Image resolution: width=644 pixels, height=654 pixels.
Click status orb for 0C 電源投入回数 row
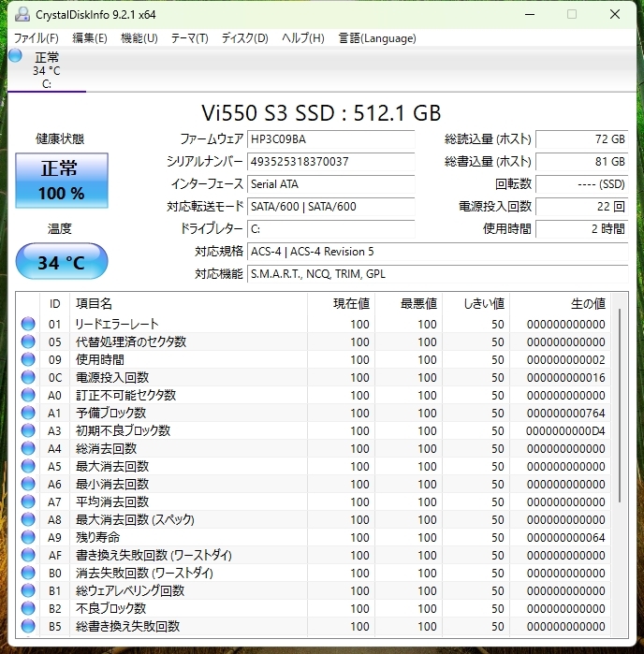pyautogui.click(x=28, y=377)
